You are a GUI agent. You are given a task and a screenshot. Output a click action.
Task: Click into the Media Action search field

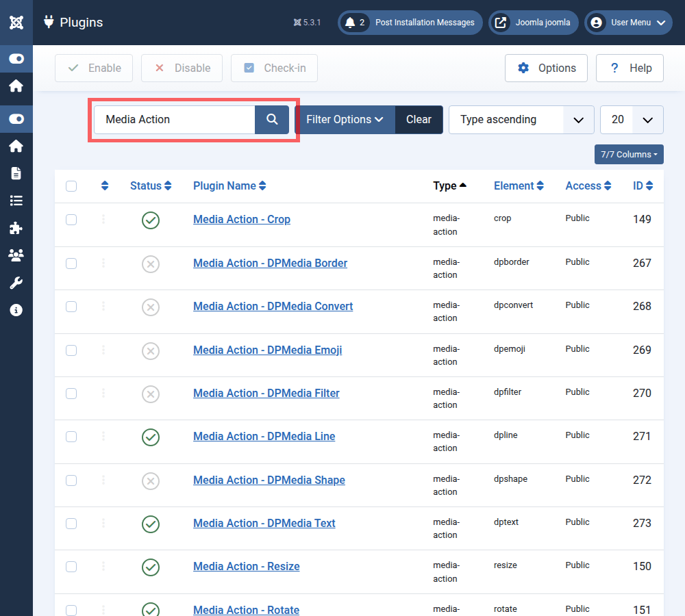(175, 120)
